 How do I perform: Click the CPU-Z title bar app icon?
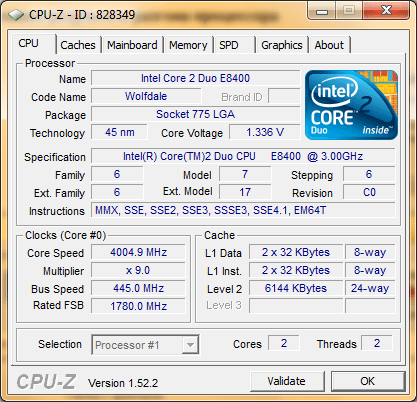click(x=16, y=15)
